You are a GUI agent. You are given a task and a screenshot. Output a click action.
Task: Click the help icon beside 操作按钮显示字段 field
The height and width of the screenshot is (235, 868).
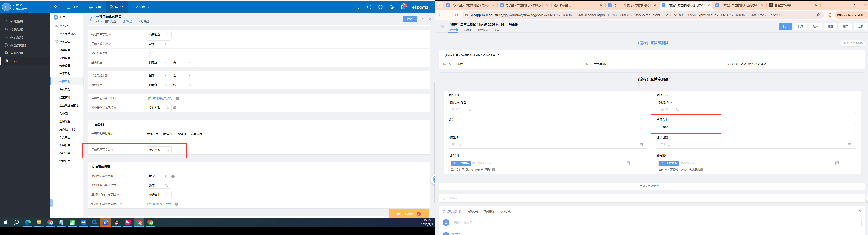tap(175, 108)
